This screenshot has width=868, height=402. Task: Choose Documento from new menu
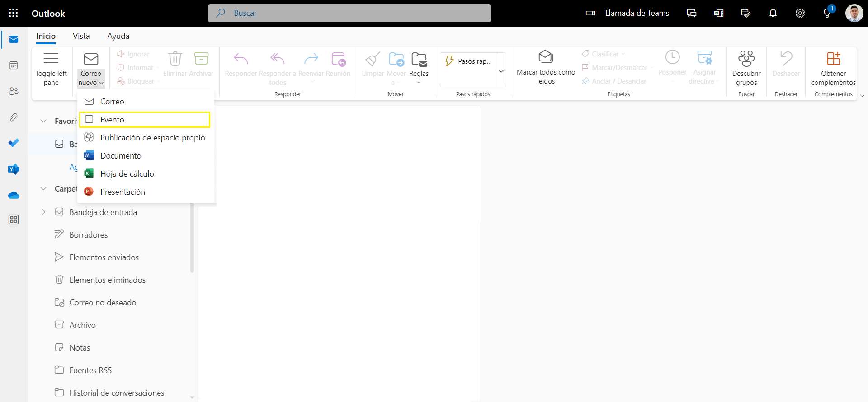click(146, 156)
